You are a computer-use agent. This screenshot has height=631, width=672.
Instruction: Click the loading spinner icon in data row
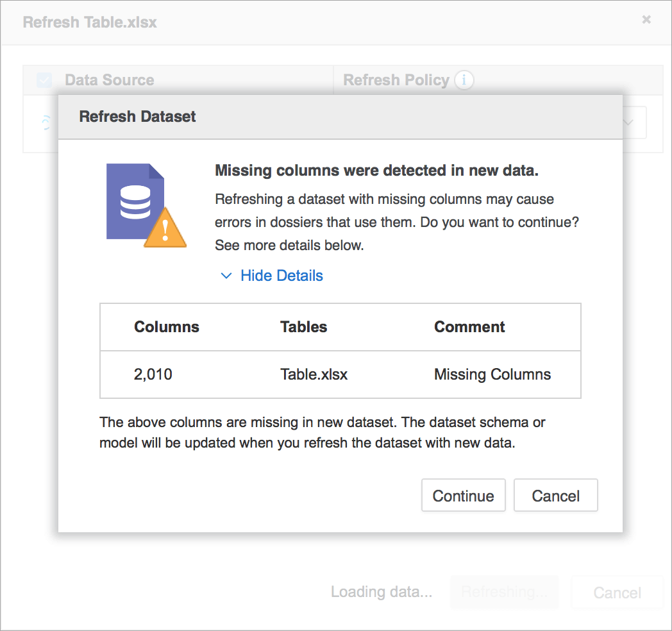point(46,122)
